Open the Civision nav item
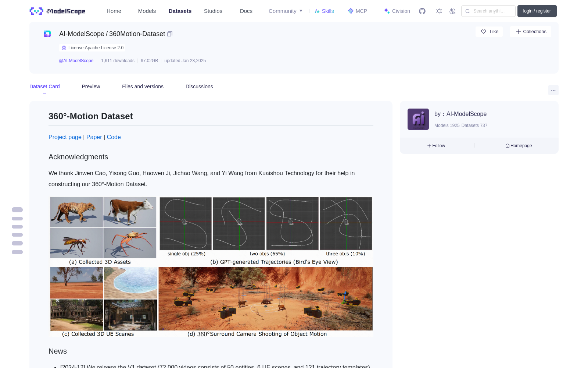 (397, 11)
